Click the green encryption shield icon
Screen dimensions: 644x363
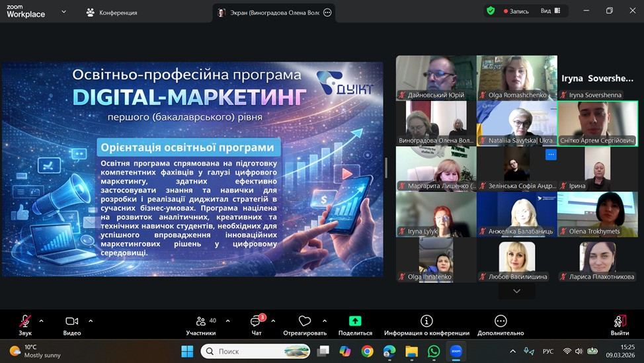click(x=490, y=11)
